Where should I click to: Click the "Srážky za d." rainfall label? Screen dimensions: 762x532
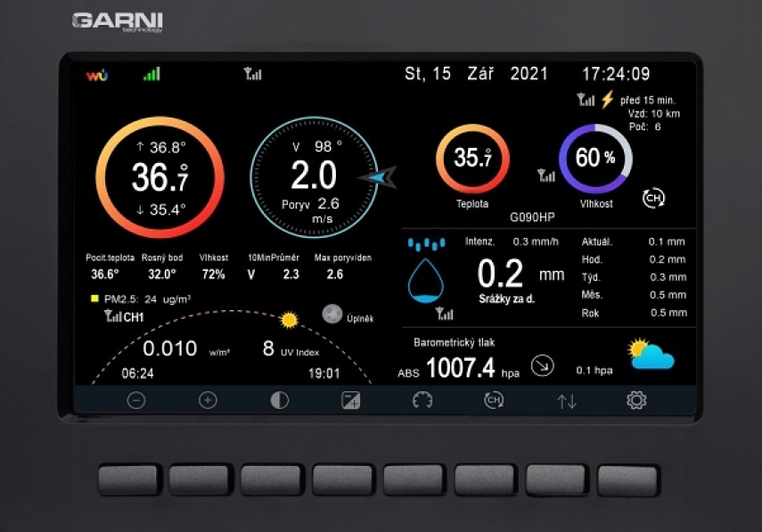pos(507,299)
